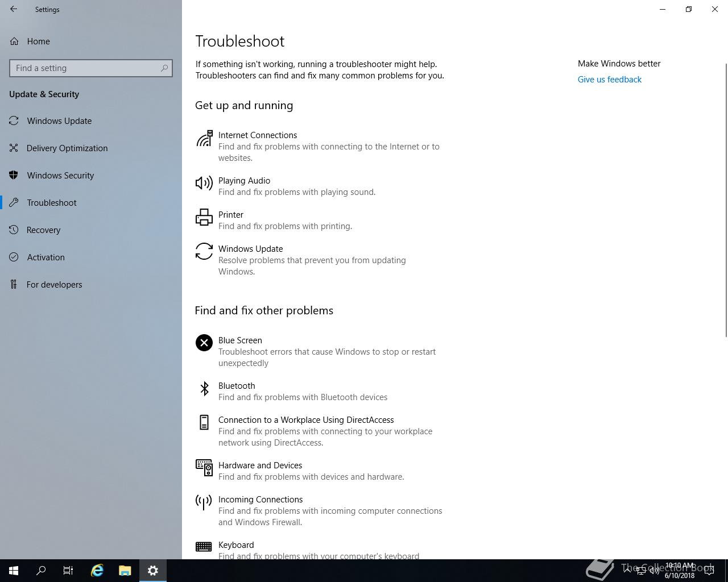Go to Windows Update section
The image size is (728, 582).
(x=91, y=120)
